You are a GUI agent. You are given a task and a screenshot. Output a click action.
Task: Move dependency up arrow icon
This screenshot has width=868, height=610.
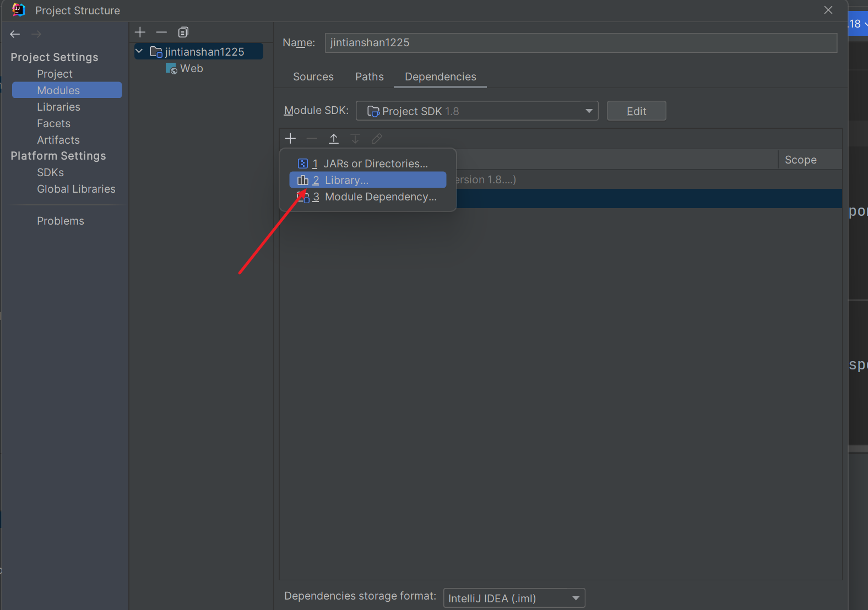click(334, 138)
